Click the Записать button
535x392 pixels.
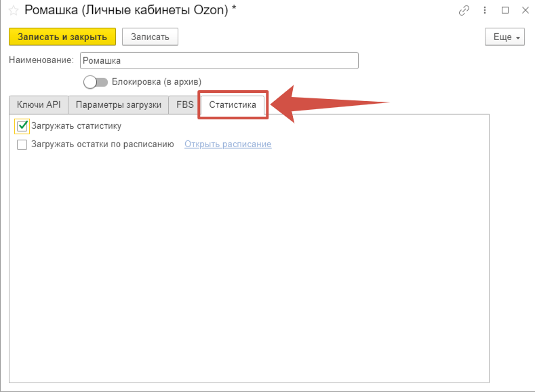[x=150, y=37]
